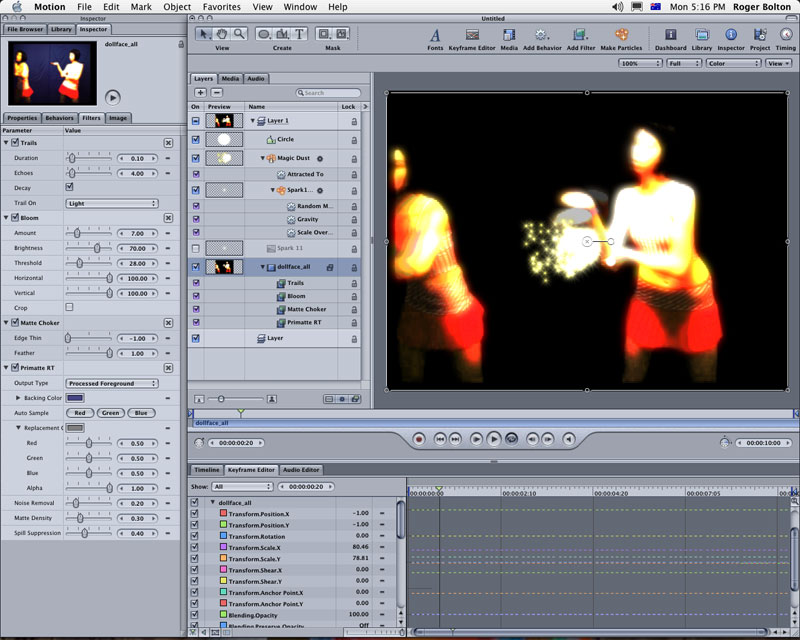
Task: Open the Trail On dropdown
Action: [112, 203]
